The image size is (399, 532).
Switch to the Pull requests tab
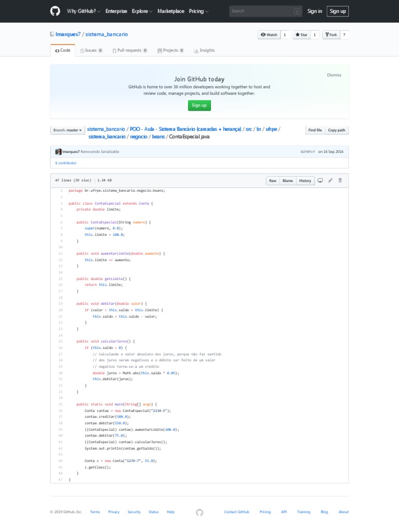[x=130, y=50]
